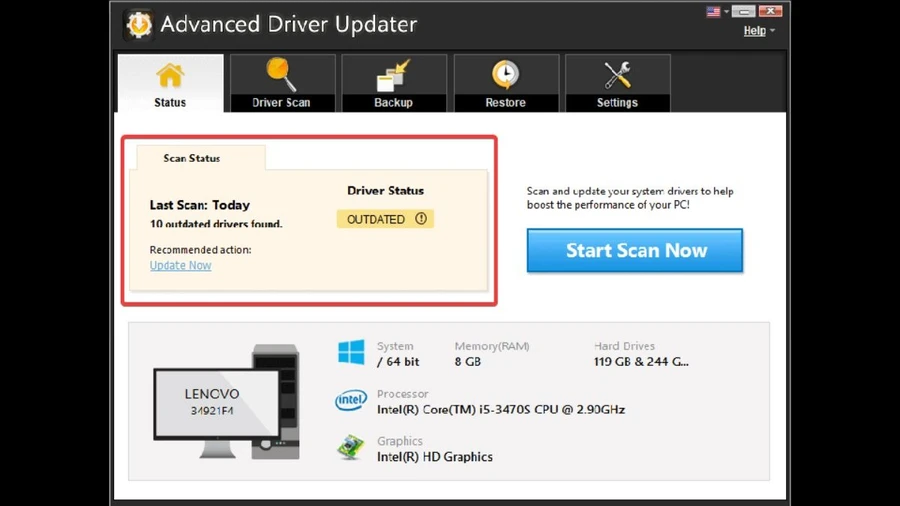Click the 'Intel(R) HD Graphics' text
This screenshot has height=506, width=900.
(435, 457)
